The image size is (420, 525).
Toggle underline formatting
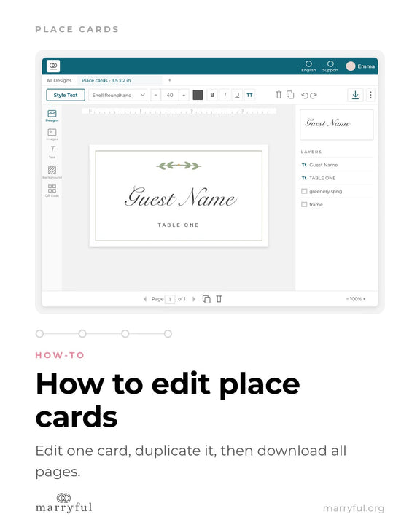click(237, 95)
